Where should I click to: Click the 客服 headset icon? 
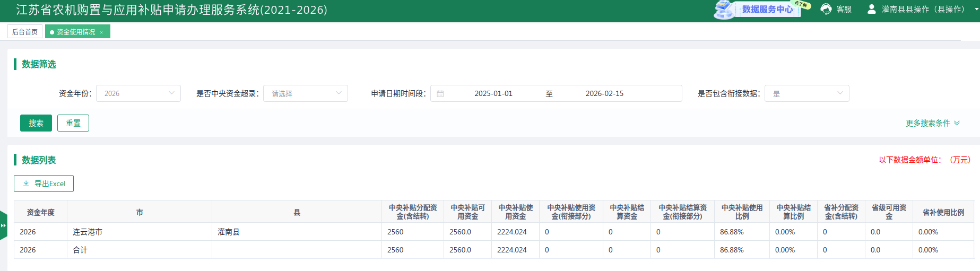pos(826,9)
